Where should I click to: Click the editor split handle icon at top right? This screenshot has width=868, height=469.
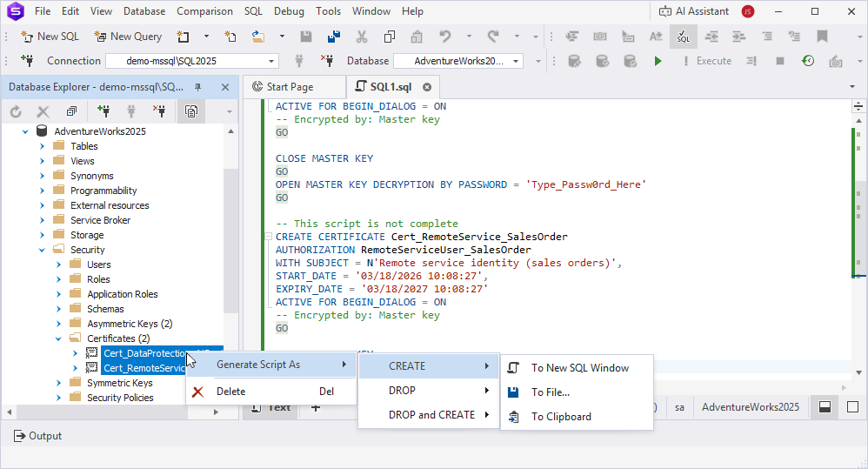(858, 106)
